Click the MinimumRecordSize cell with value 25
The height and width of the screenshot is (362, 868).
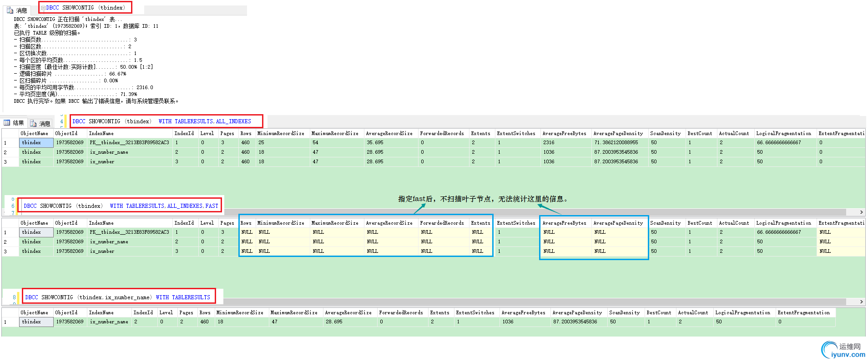[283, 142]
